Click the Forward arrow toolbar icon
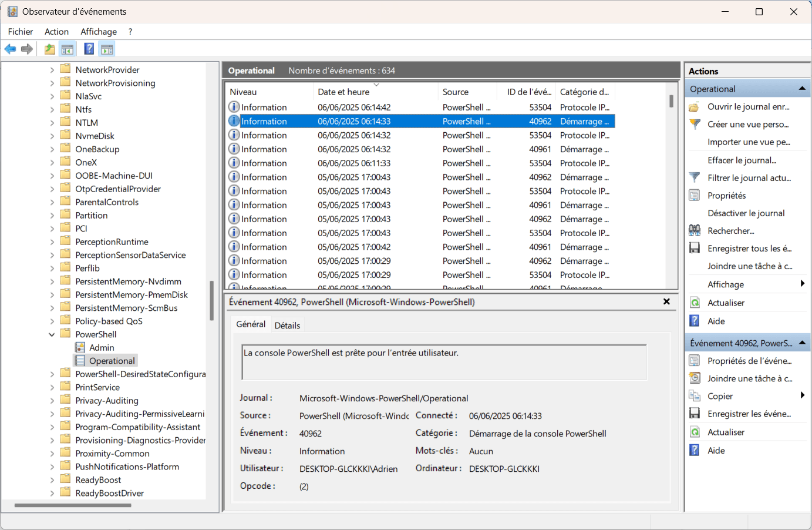Image resolution: width=812 pixels, height=530 pixels. click(x=26, y=49)
